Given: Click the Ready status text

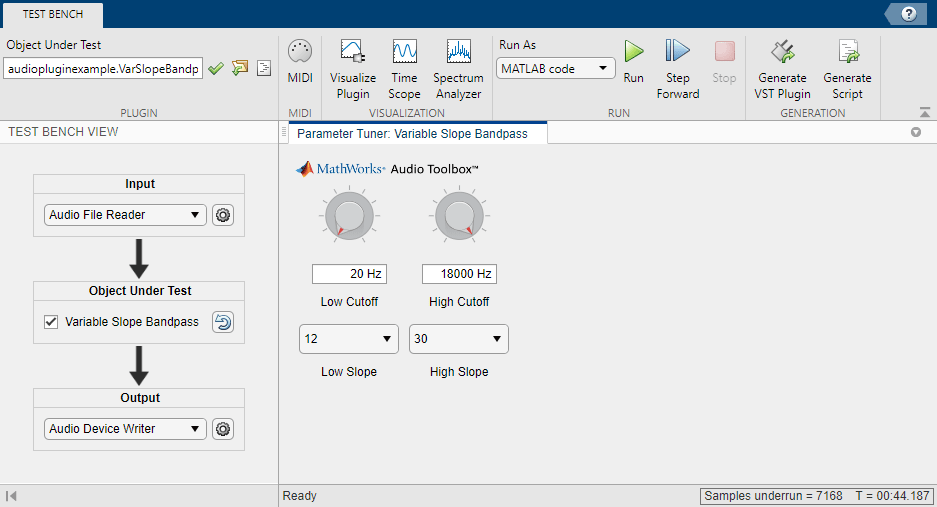Looking at the screenshot, I should click(299, 496).
